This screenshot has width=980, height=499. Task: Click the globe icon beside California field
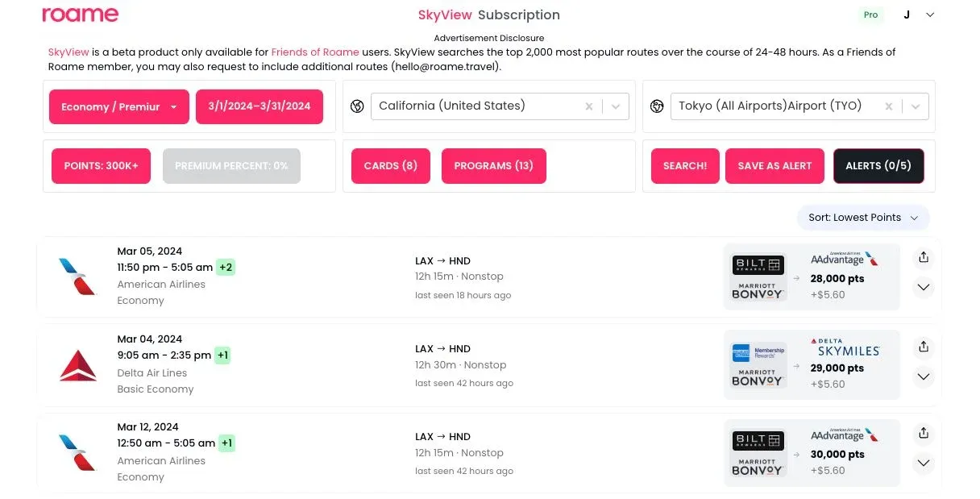coord(357,106)
